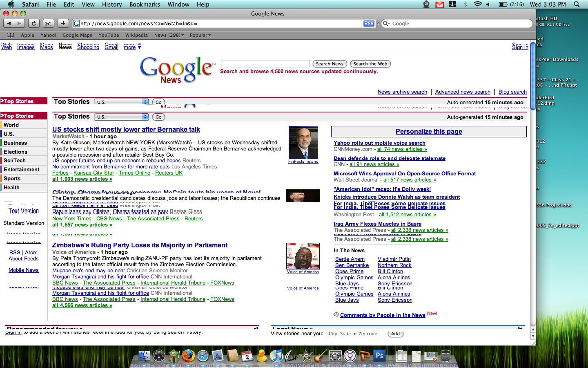Expand the News (298) bookmarks folder
This screenshot has height=368, width=588.
click(x=169, y=35)
